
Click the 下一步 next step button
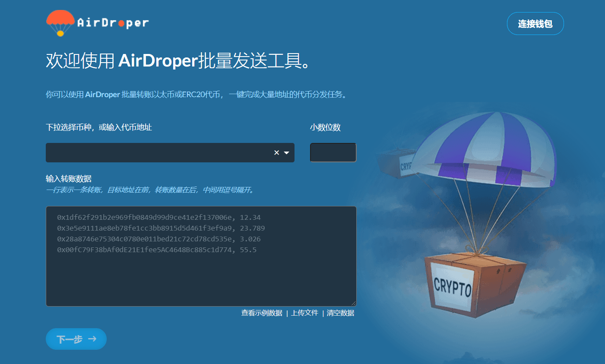[x=76, y=339]
